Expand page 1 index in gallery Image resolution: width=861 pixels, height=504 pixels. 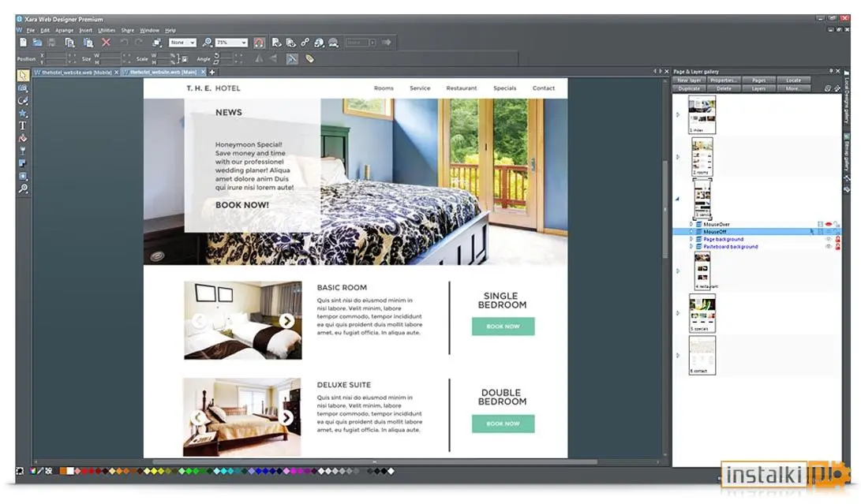coord(678,114)
